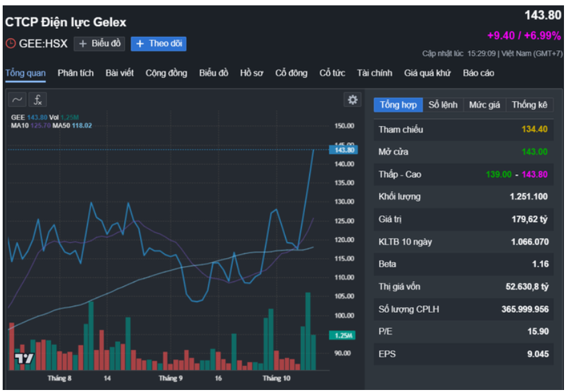Switch to the Mức giá tab

point(484,105)
